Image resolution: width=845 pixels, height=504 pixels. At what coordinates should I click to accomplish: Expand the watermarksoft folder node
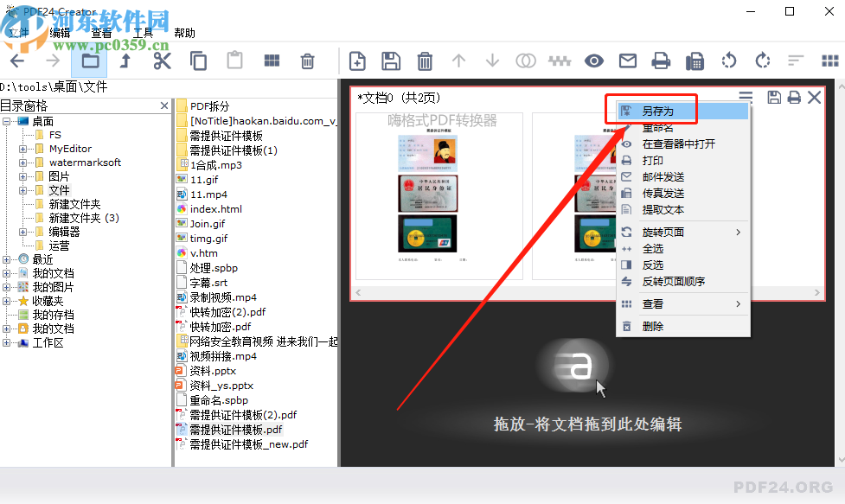coord(22,163)
